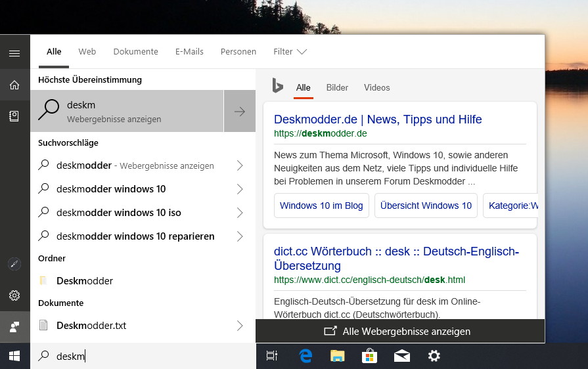Expand chevron for 'deskmodder windows 10 iso'

click(240, 213)
